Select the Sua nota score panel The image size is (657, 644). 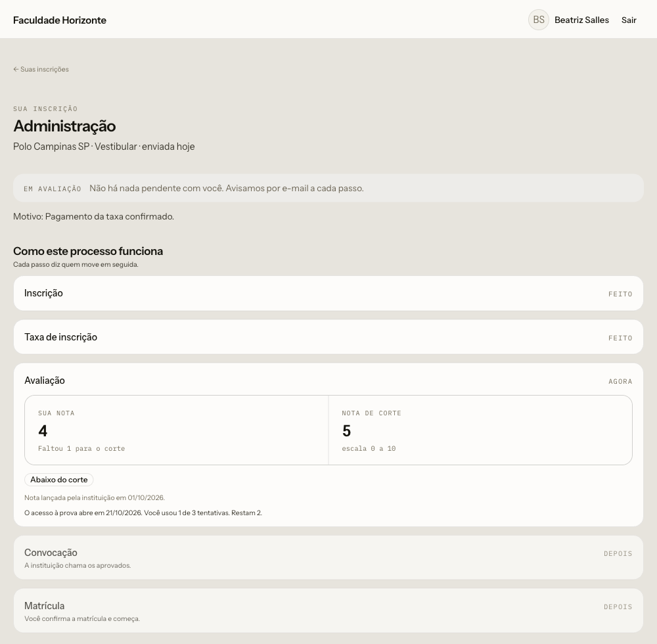click(x=176, y=430)
